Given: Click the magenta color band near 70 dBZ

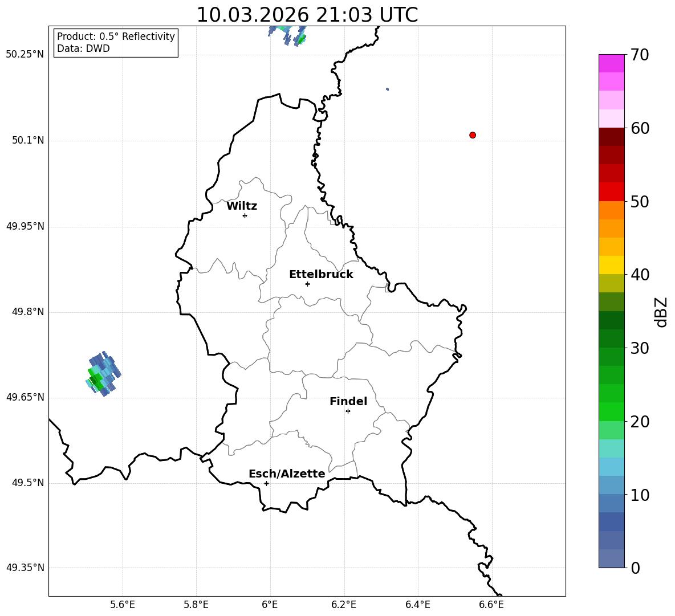Looking at the screenshot, I should click(611, 63).
